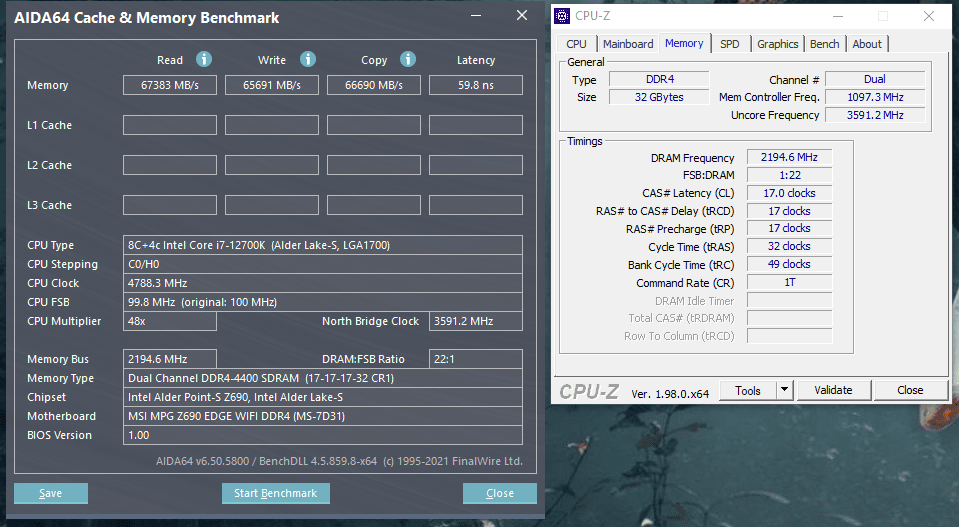The width and height of the screenshot is (959, 527).
Task: Click the Validate button in CPU-Z
Action: 833,390
